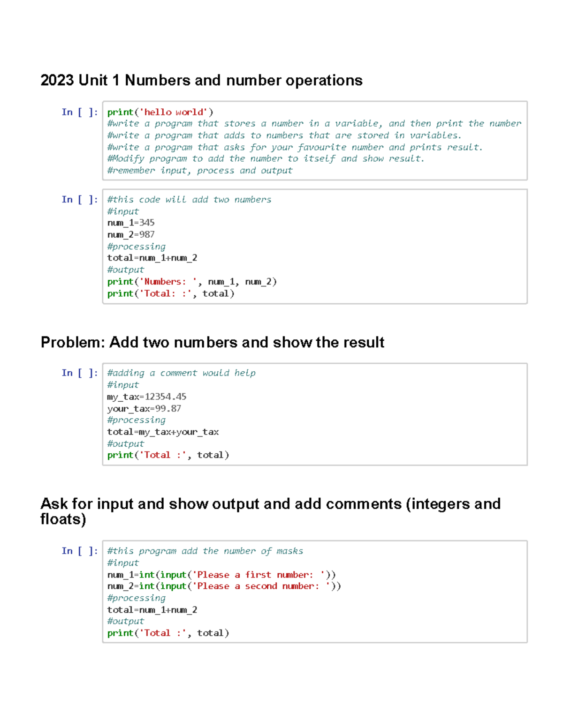Click the heading '2023 Unit 1 Numbers and number operations'
Viewport: 563px width, 728px height.
[x=202, y=81]
